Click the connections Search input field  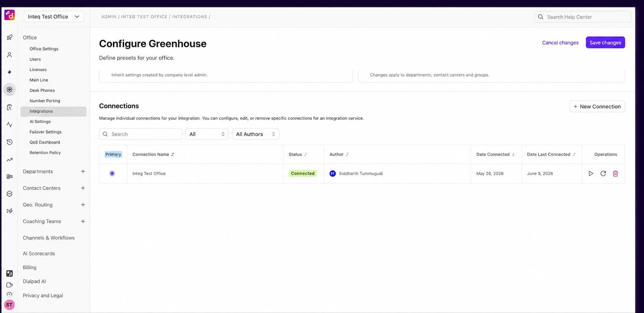pyautogui.click(x=140, y=134)
